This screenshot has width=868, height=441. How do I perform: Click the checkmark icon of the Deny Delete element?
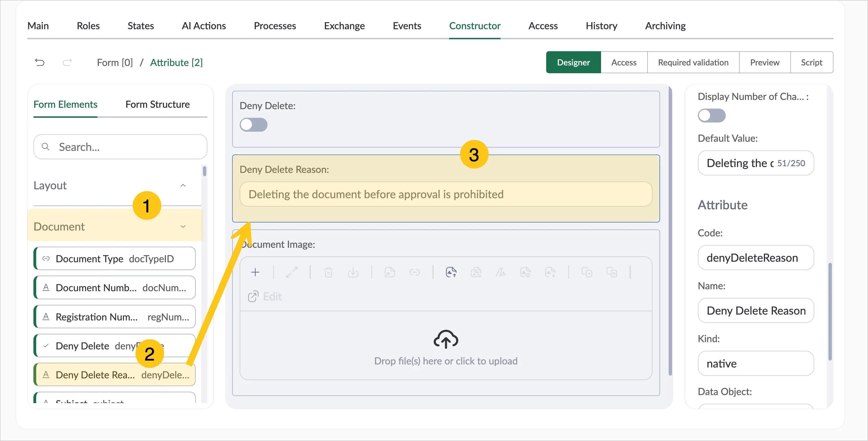click(46, 346)
